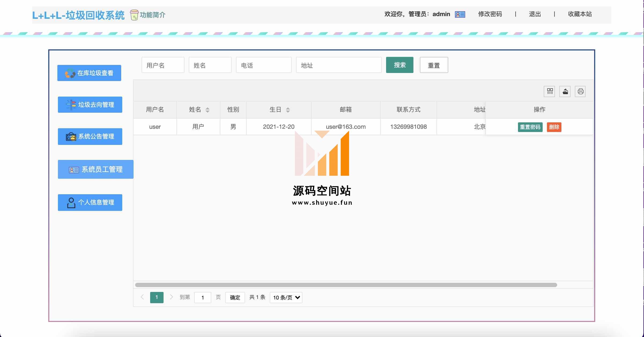Click the table's horizontal scrollbar

coord(346,285)
